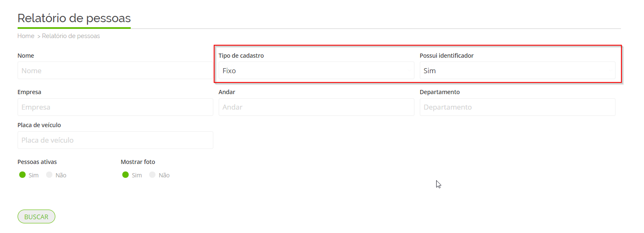Click the Placa de veículo field label
The width and height of the screenshot is (644, 233).
[x=39, y=125]
